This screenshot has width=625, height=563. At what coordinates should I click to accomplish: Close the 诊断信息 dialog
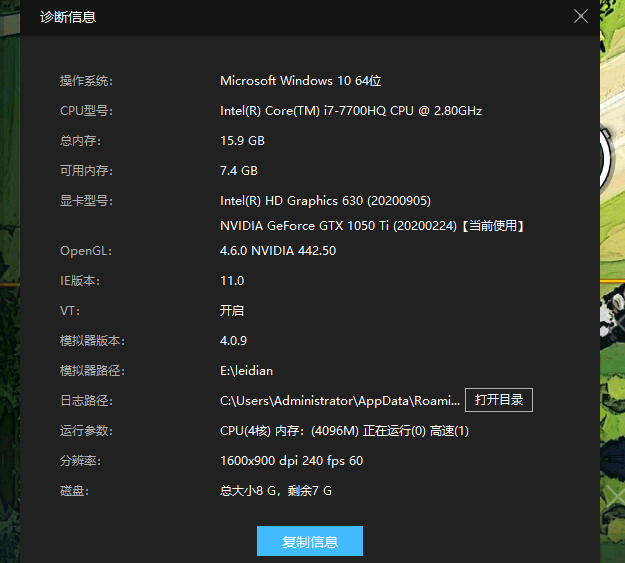pyautogui.click(x=580, y=16)
